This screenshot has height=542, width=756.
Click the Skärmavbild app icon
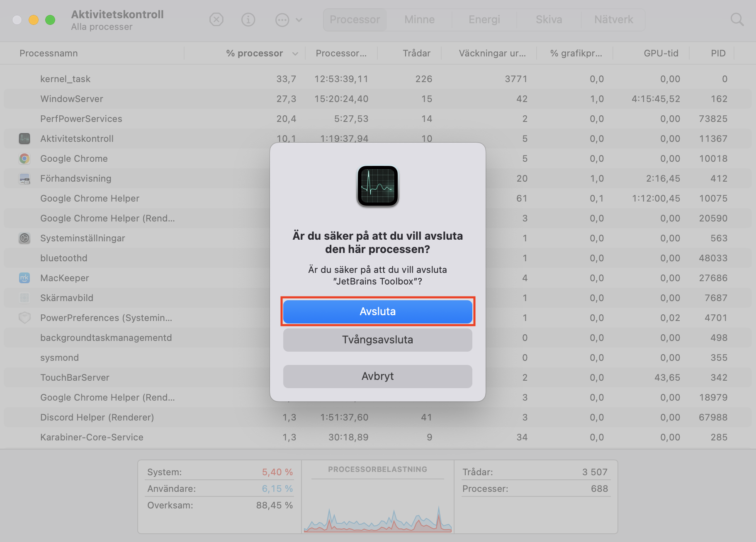click(x=24, y=298)
